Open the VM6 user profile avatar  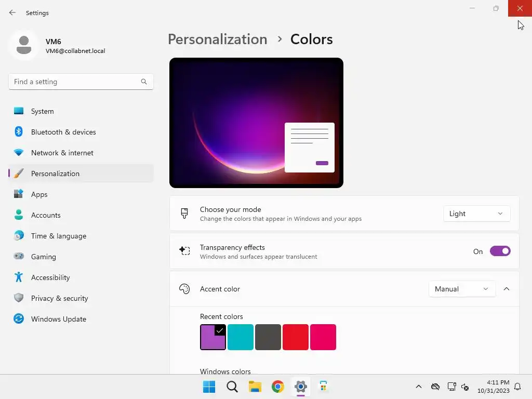pos(24,45)
